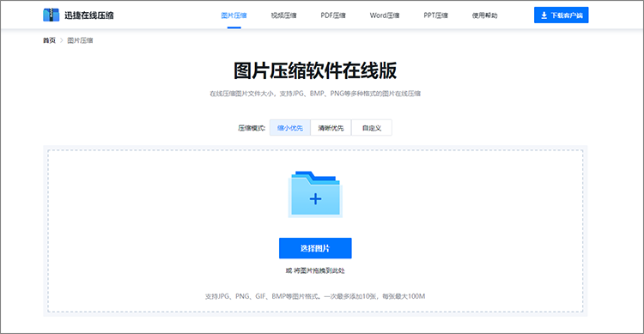This screenshot has width=644, height=334.
Task: Click the 选择图片 button
Action: click(315, 248)
